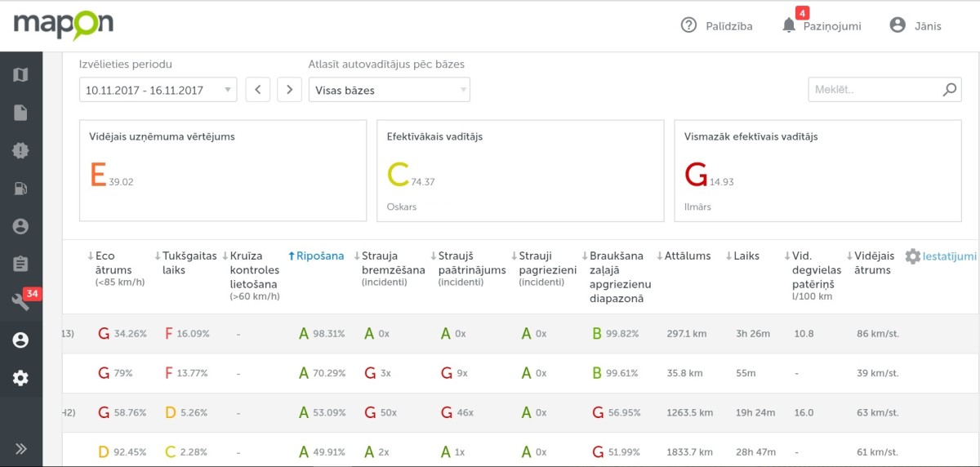Open Iestatījumi table settings
The image size is (980, 467).
(940, 256)
